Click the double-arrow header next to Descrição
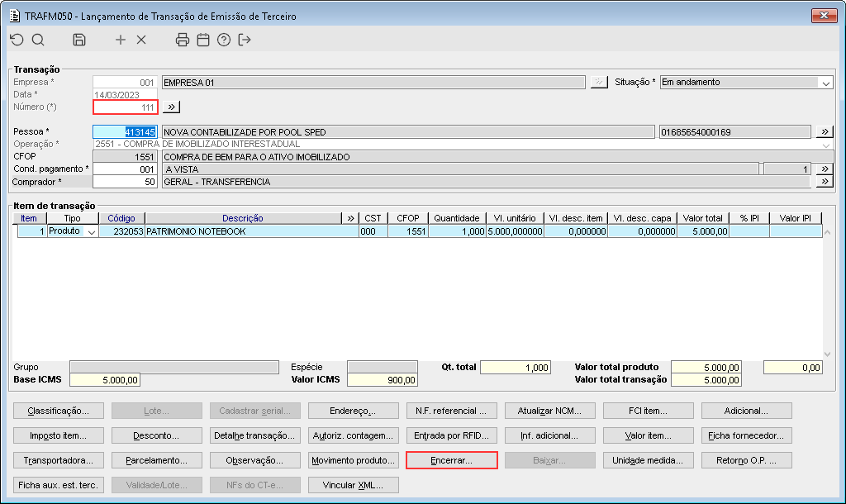This screenshot has height=504, width=846. (350, 218)
